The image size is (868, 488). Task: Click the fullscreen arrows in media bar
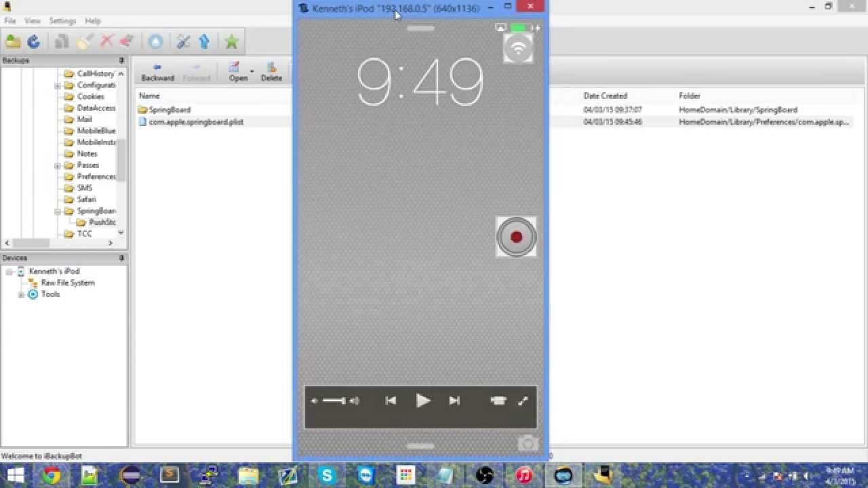coord(523,401)
